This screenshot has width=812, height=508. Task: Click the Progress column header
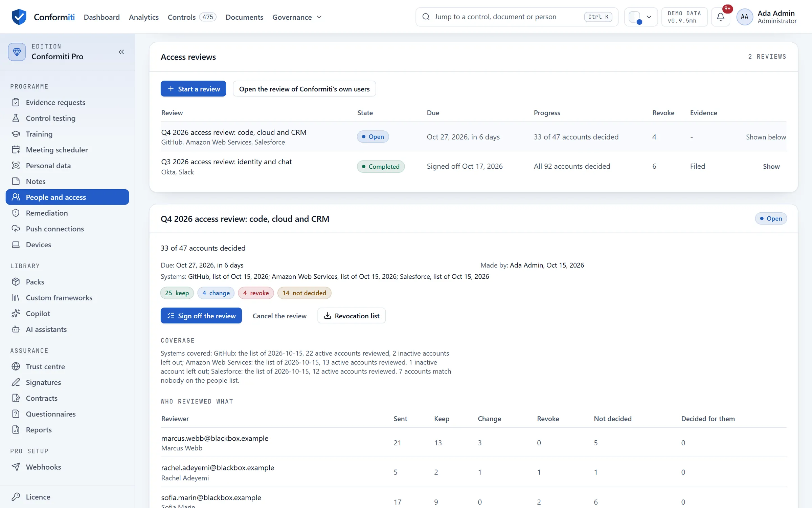(x=547, y=113)
